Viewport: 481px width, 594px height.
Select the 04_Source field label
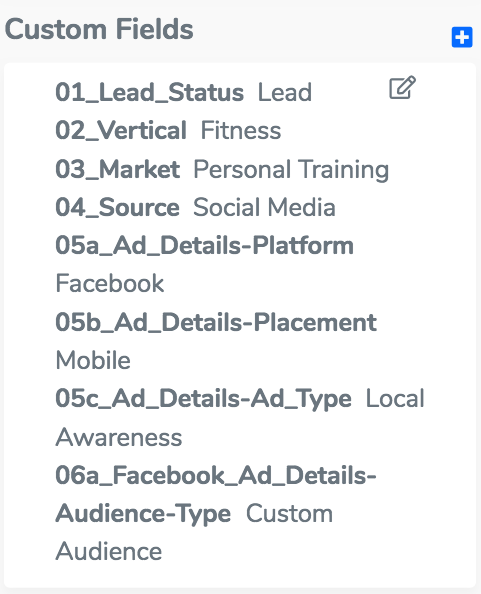[117, 207]
